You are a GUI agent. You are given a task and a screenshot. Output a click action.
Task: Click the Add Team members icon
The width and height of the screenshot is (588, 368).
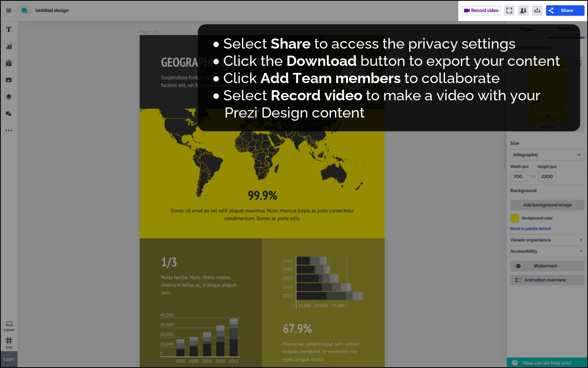523,11
